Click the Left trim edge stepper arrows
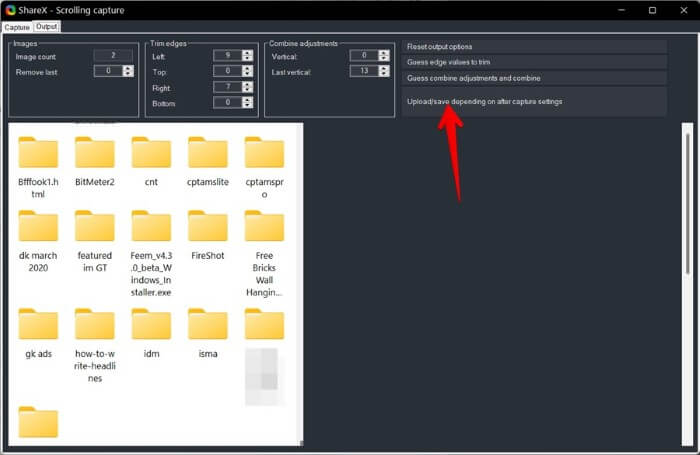700x455 pixels. click(247, 55)
